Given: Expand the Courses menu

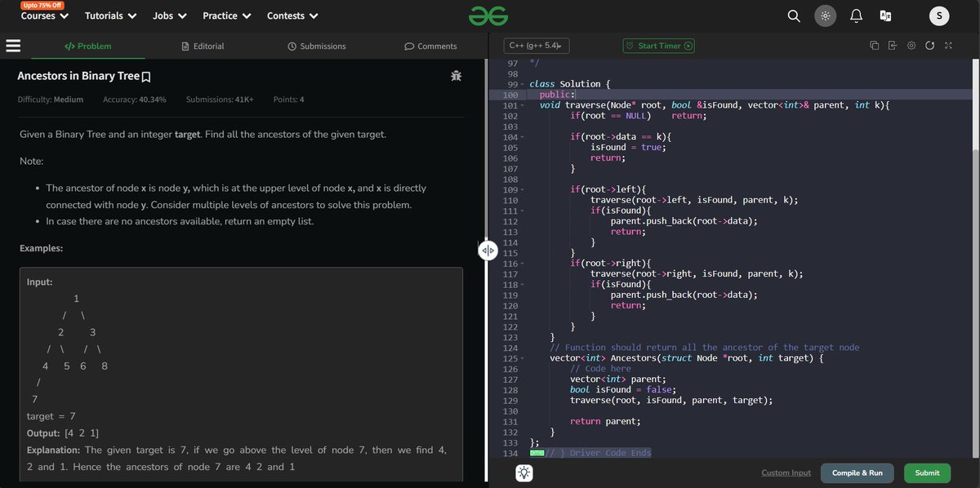Looking at the screenshot, I should pos(43,16).
